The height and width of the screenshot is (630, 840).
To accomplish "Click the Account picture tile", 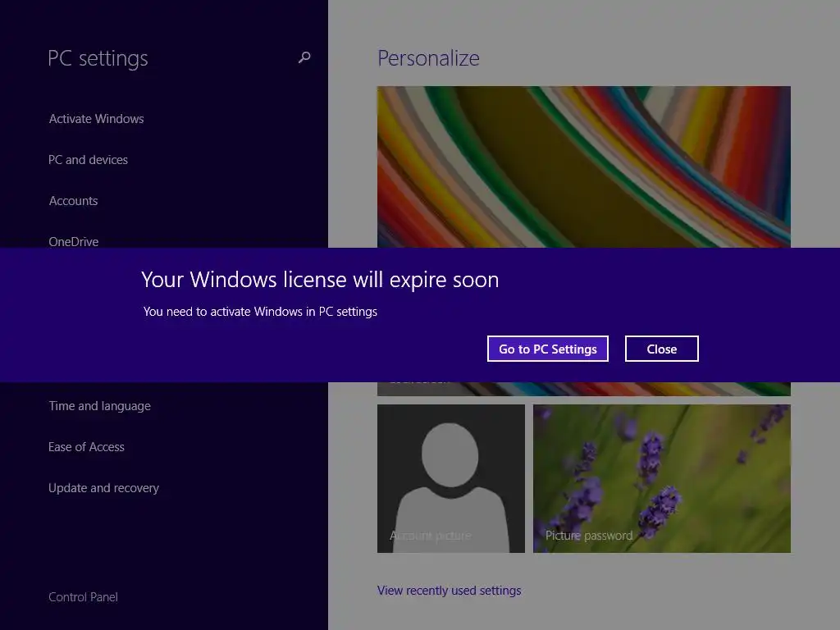I will [x=451, y=478].
